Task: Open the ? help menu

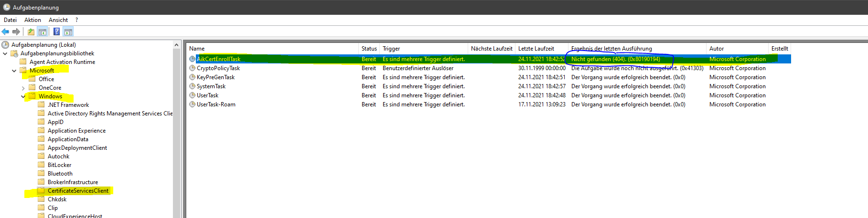Action: (76, 20)
